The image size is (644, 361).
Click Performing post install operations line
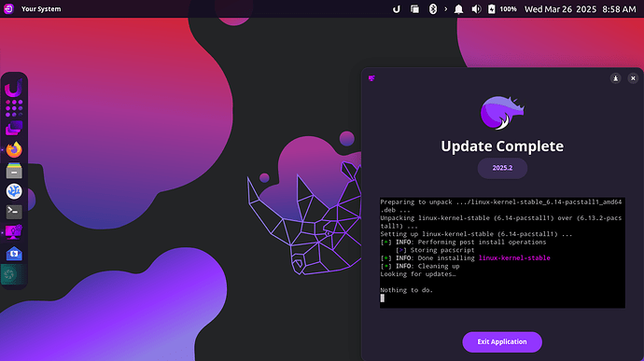463,242
